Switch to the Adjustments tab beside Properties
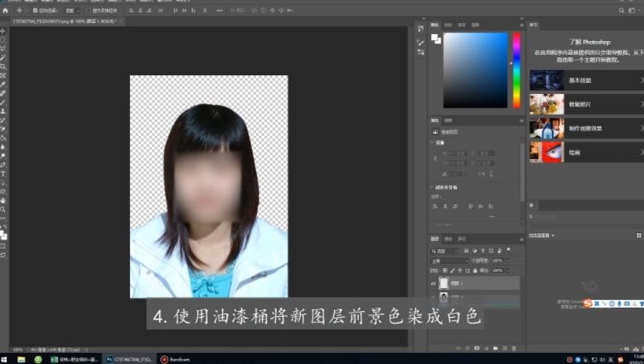 click(x=448, y=120)
